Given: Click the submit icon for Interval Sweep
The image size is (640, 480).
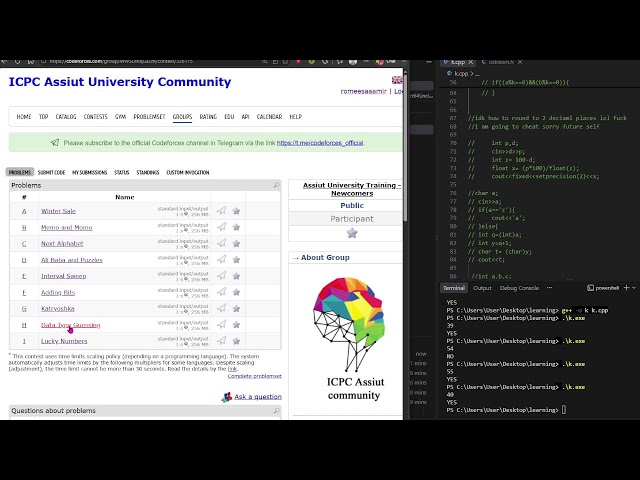Looking at the screenshot, I should 221,276.
